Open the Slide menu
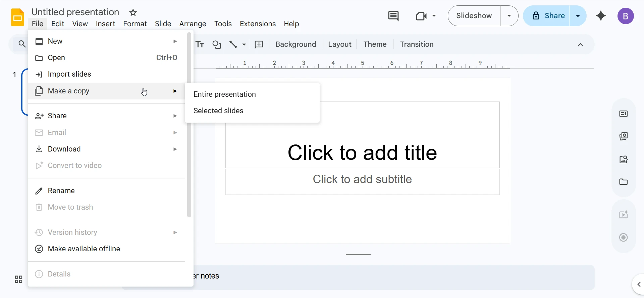This screenshot has height=298, width=644. pos(163,24)
